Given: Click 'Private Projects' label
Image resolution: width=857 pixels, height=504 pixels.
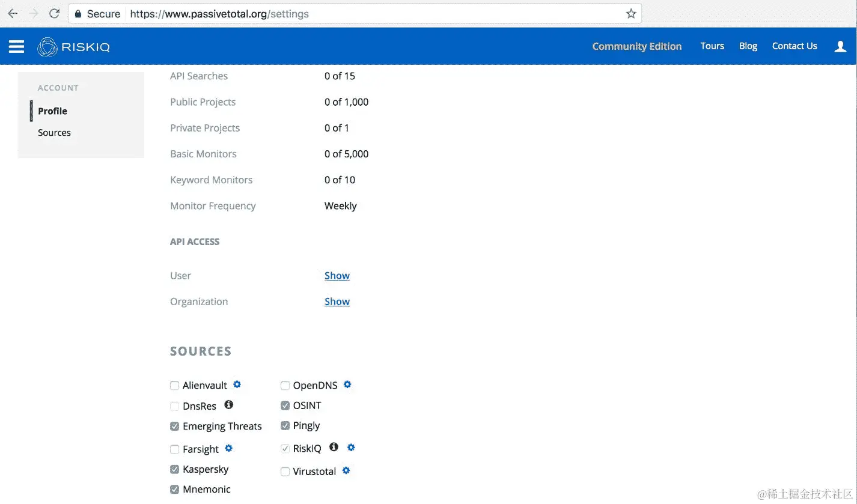Looking at the screenshot, I should pos(205,128).
